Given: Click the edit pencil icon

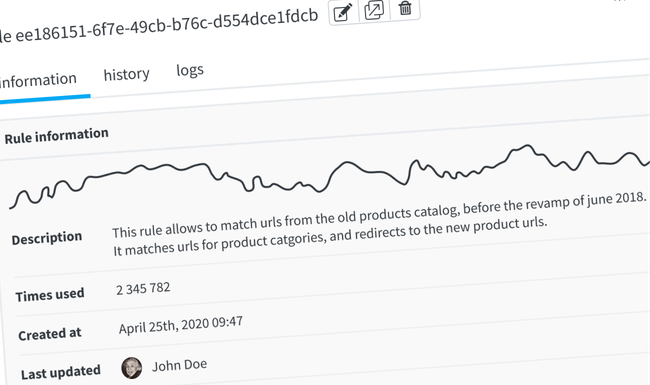Looking at the screenshot, I should coord(343,12).
